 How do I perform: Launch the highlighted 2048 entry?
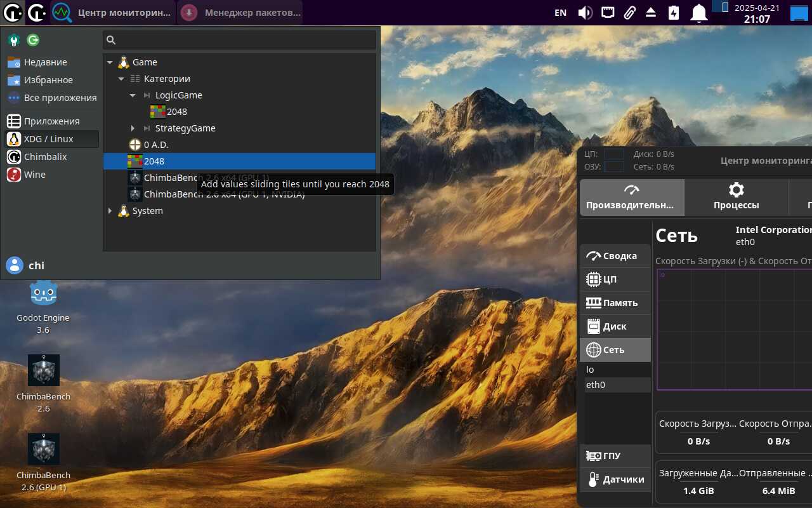[x=239, y=161]
